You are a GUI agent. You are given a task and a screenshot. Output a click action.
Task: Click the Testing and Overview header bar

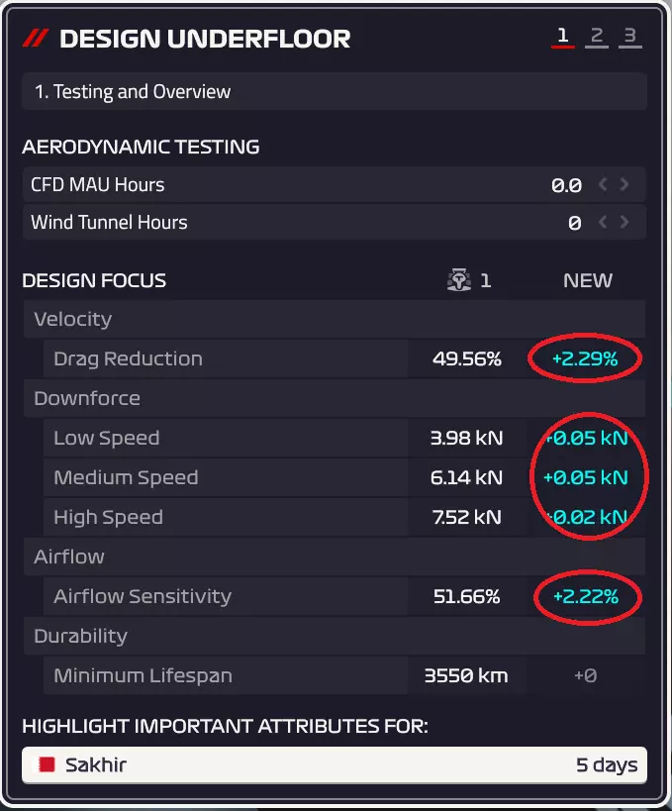click(335, 92)
